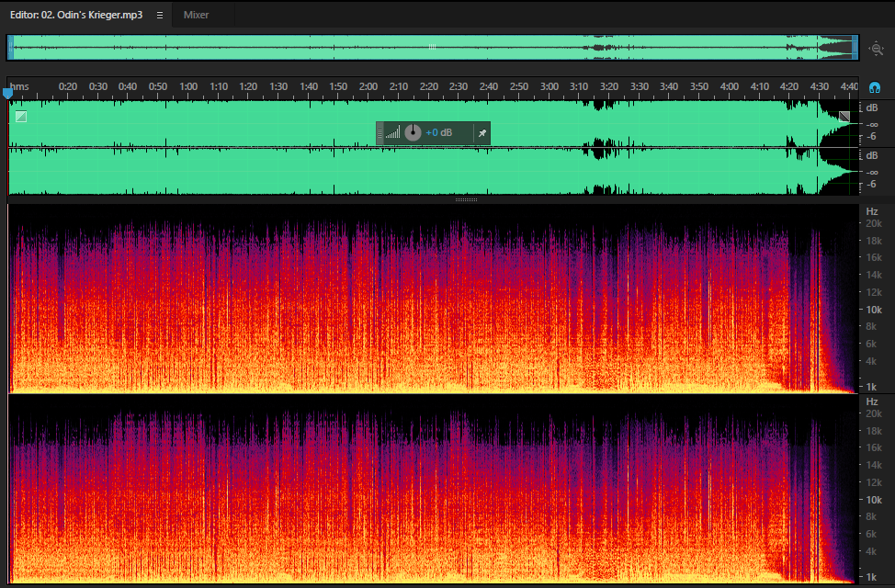Click the 3:30 mark on the ruler
This screenshot has height=588, width=895.
[640, 86]
